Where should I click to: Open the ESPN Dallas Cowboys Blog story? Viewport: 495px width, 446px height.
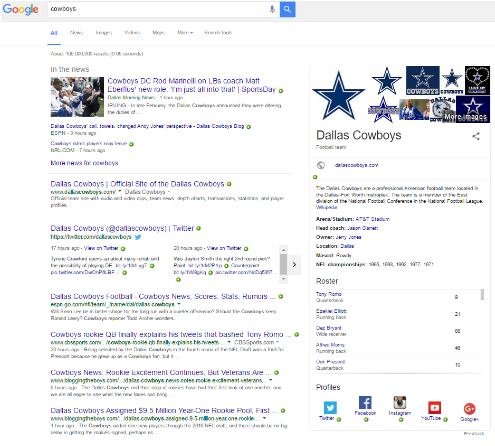[x=147, y=126]
